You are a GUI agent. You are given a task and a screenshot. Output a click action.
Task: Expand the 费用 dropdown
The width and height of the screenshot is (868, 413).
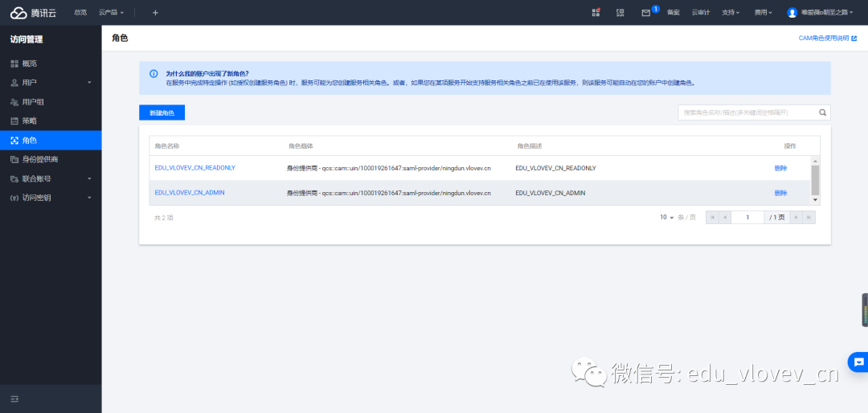763,13
